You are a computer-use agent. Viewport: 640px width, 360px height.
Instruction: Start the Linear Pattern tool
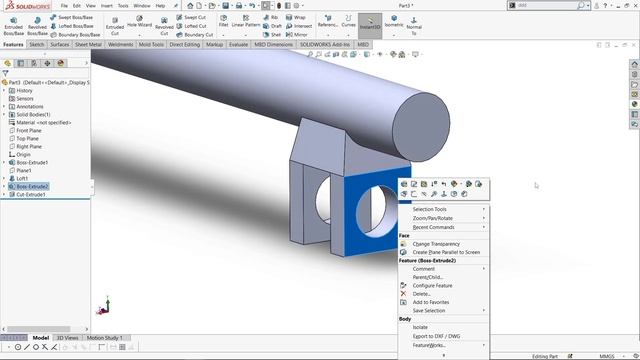pos(246,22)
